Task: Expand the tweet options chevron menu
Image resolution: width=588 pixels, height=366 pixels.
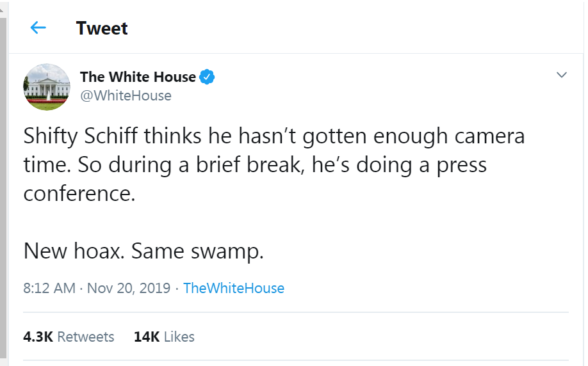Action: [x=562, y=76]
